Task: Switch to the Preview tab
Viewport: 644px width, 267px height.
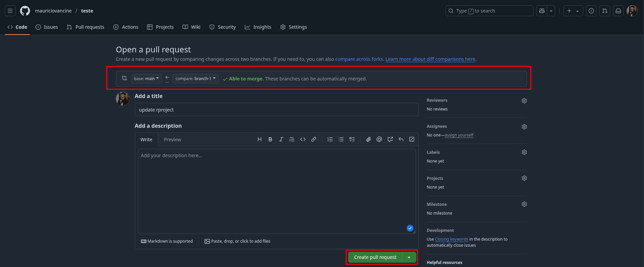Action: click(x=172, y=140)
